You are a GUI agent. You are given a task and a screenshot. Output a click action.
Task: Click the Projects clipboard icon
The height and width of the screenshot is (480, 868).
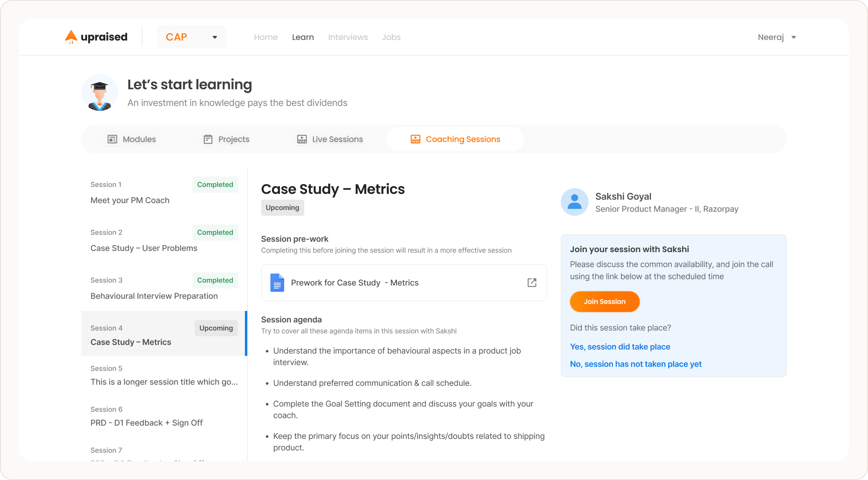point(208,139)
